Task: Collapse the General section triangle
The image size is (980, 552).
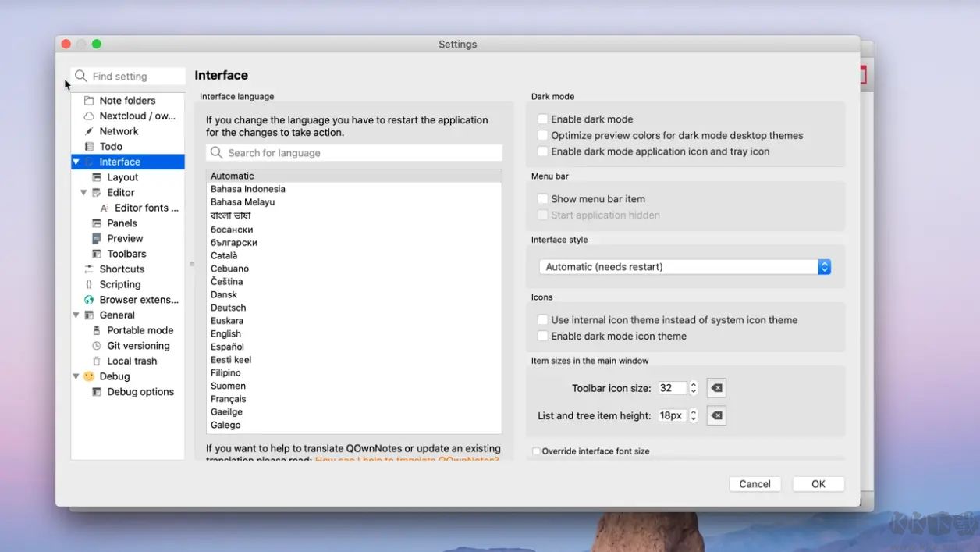Action: pos(76,315)
